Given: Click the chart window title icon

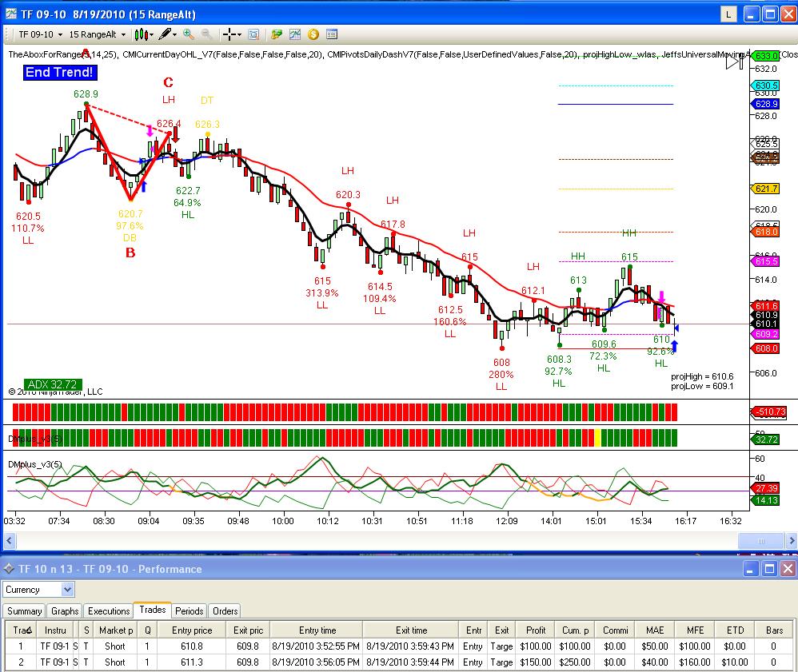Looking at the screenshot, I should coord(11,14).
